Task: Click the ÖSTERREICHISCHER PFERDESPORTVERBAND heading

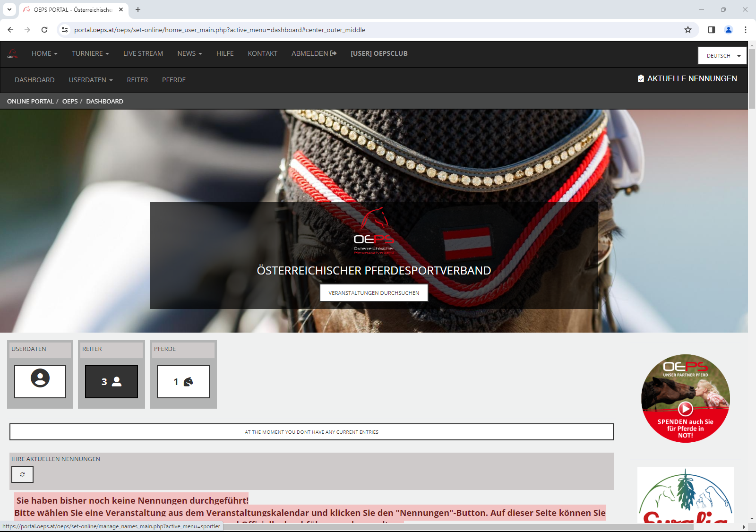Action: (374, 271)
